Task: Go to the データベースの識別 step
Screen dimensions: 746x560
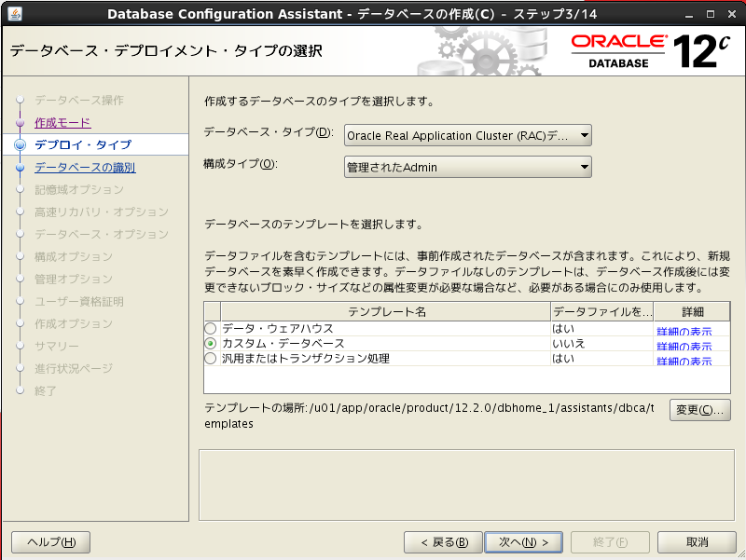Action: (85, 168)
